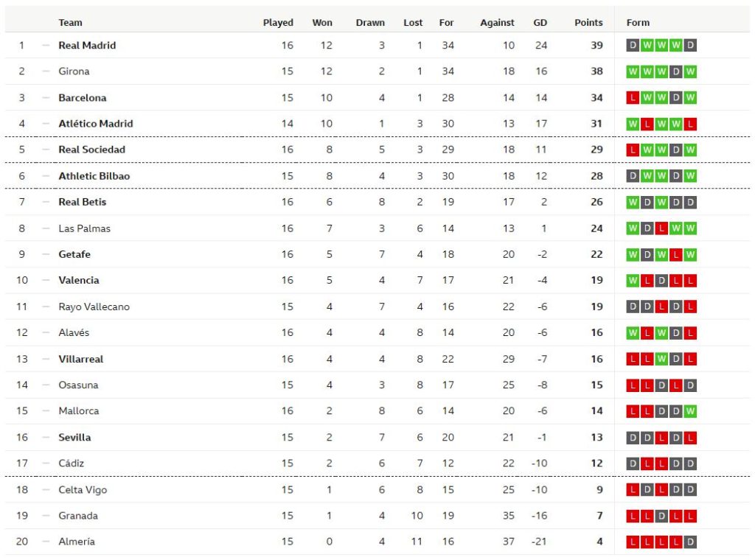The image size is (755, 560).
Task: Click the movement dash beside Real Madrid
Action: 45,46
